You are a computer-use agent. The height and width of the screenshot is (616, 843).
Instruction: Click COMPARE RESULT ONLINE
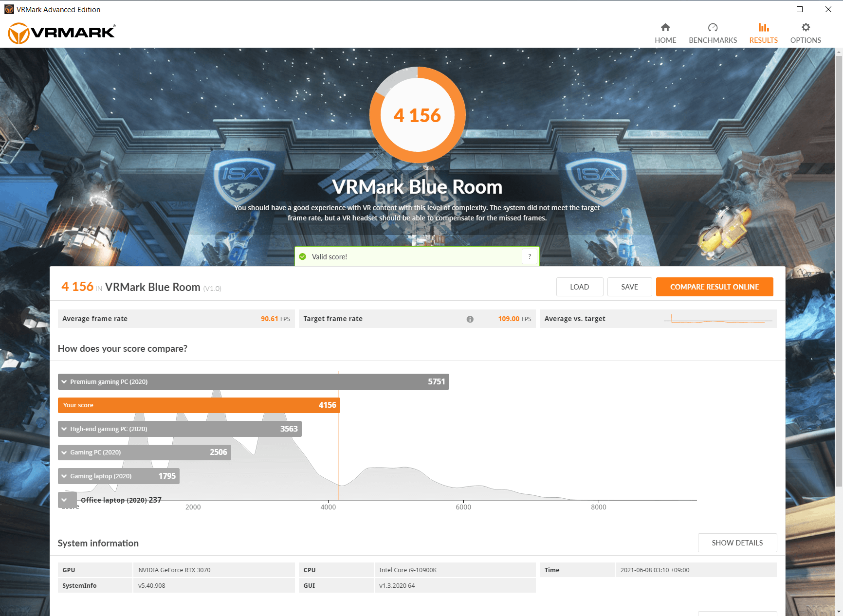tap(715, 287)
